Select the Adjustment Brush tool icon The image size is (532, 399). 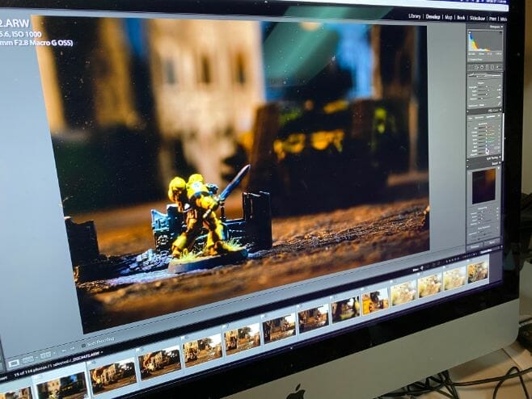(498, 68)
